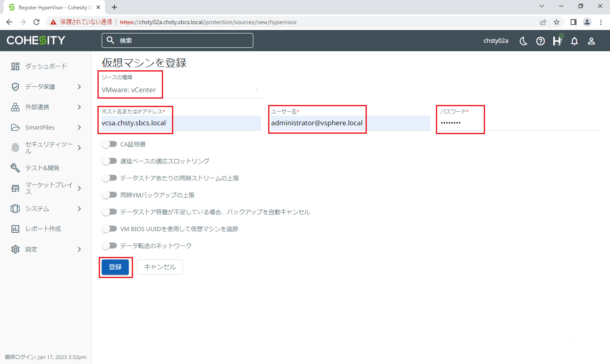
Task: Bookmark this page with star icon
Action: click(557, 22)
